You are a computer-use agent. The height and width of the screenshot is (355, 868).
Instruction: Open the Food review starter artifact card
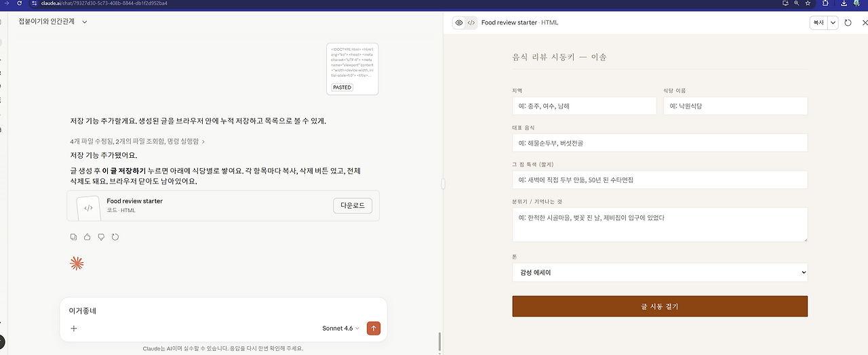[223, 206]
